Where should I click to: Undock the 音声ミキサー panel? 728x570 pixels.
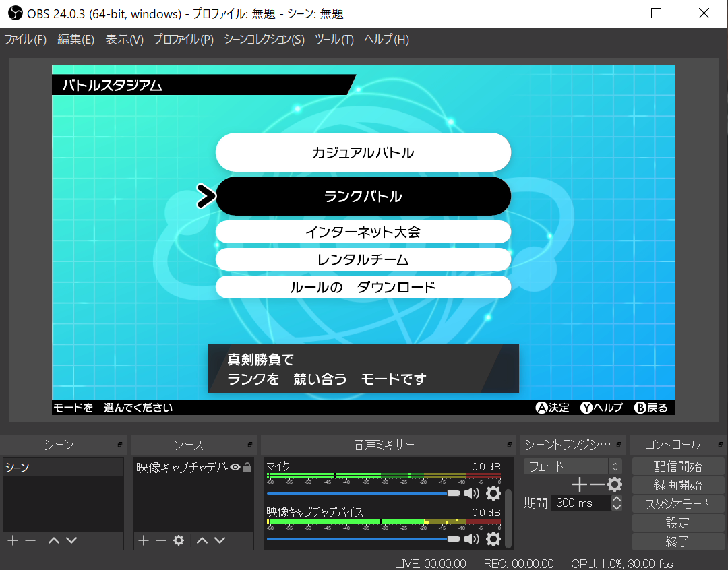click(510, 445)
